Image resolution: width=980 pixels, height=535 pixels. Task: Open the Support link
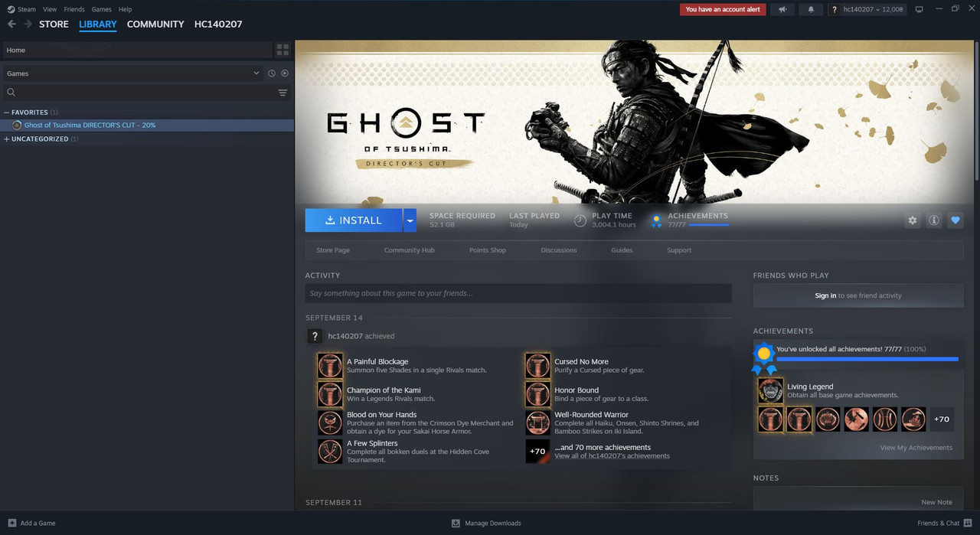coord(679,250)
